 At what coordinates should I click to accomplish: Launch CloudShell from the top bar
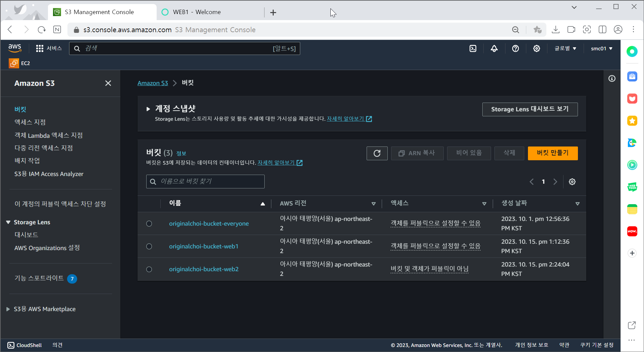click(x=473, y=49)
